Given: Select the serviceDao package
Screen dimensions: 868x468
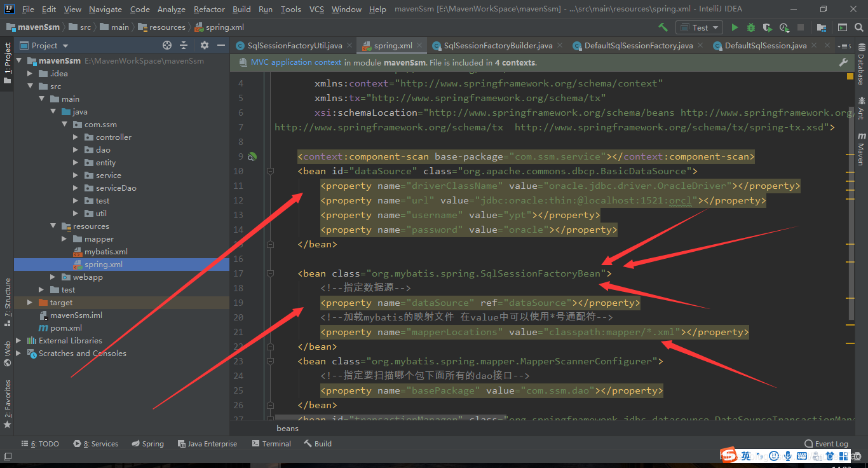Looking at the screenshot, I should [x=116, y=188].
